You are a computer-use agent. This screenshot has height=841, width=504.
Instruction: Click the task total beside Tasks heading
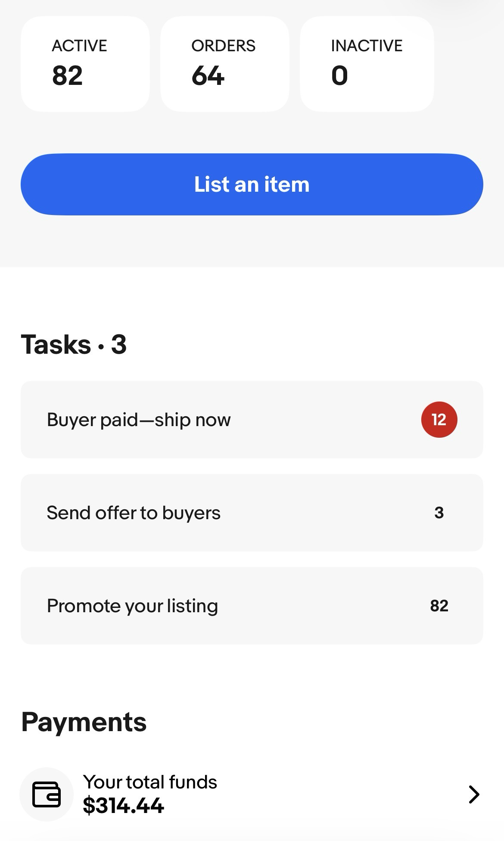[119, 345]
